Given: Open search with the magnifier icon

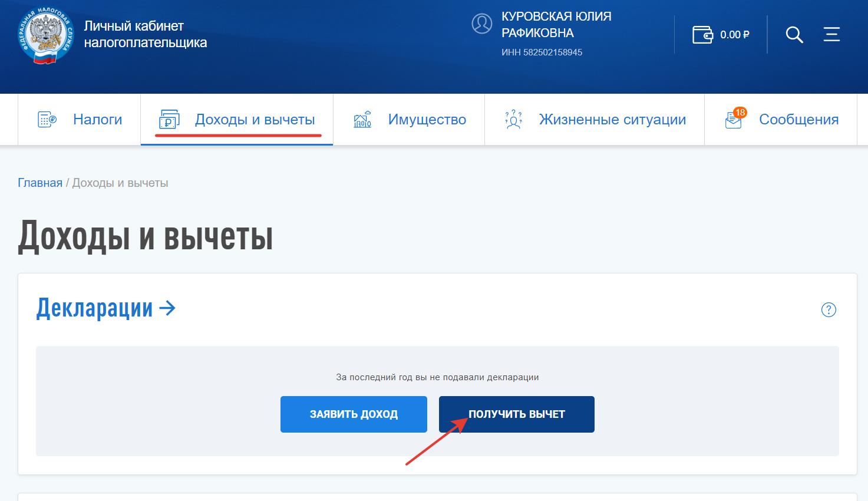Looking at the screenshot, I should tap(794, 35).
